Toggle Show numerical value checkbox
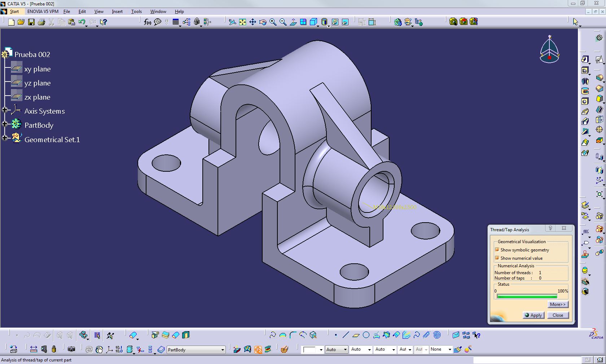The width and height of the screenshot is (606, 364). 497,258
